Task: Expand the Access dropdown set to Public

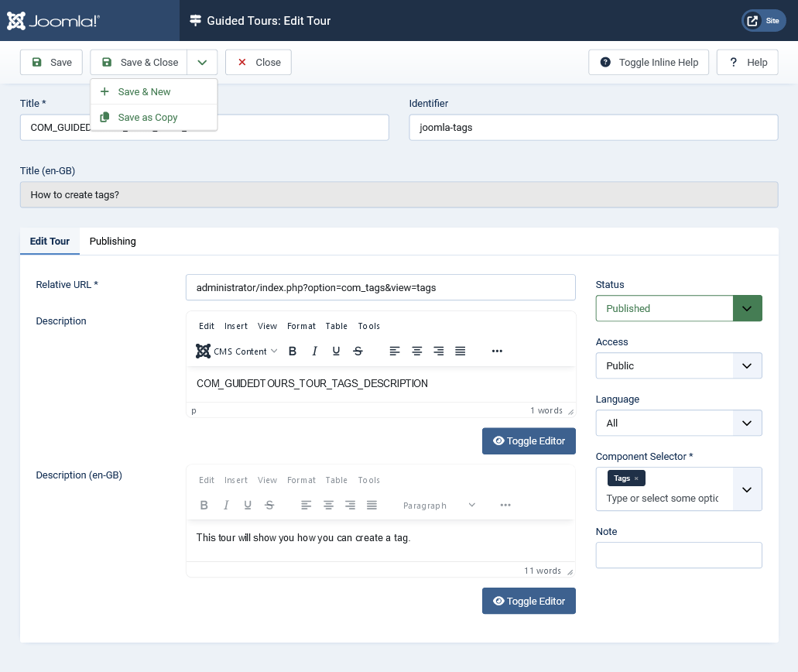Action: [679, 365]
